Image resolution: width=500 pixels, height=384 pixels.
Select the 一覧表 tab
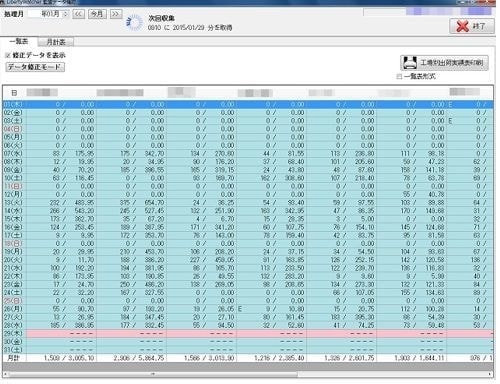[x=19, y=41]
